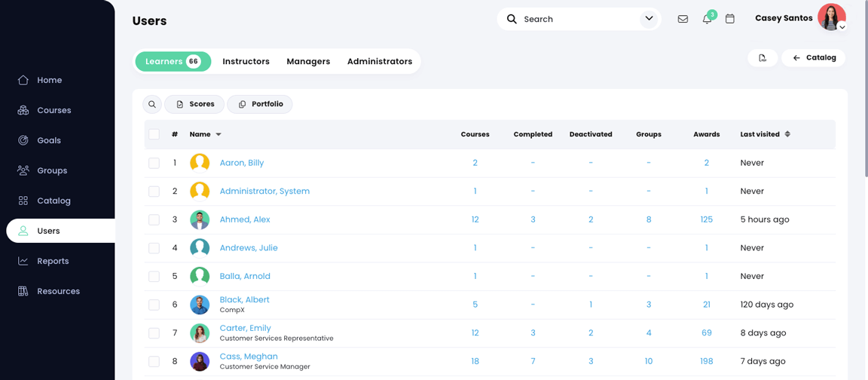
Task: Open the calendar icon in header
Action: tap(730, 19)
